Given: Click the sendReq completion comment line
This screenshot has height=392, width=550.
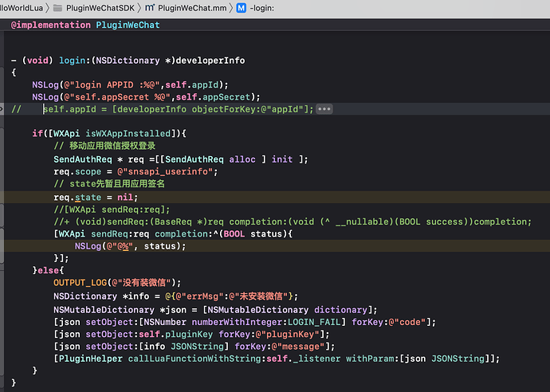Looking at the screenshot, I should [293, 222].
